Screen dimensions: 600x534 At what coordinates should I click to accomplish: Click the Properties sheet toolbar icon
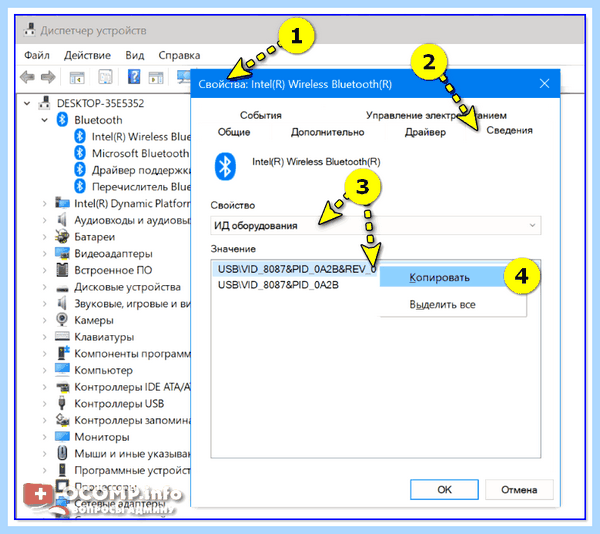pyautogui.click(x=105, y=77)
